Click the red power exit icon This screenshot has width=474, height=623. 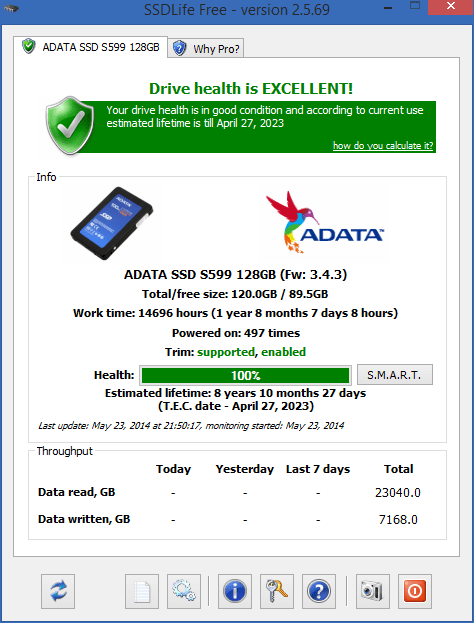415,591
